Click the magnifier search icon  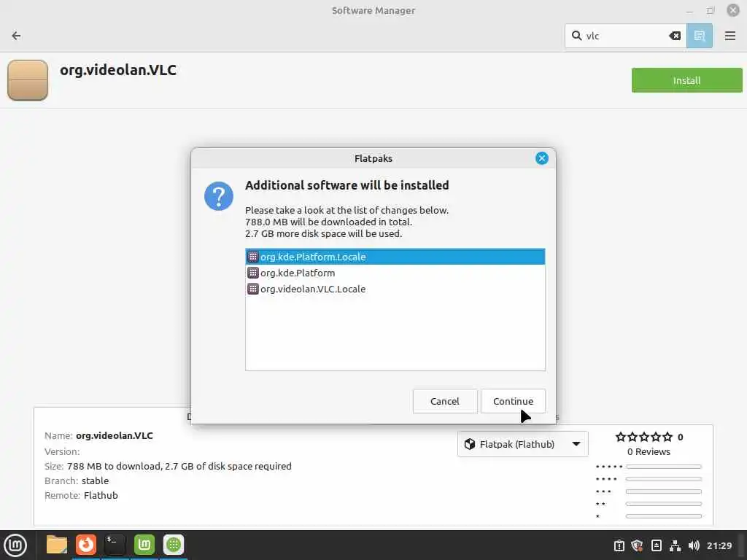576,36
